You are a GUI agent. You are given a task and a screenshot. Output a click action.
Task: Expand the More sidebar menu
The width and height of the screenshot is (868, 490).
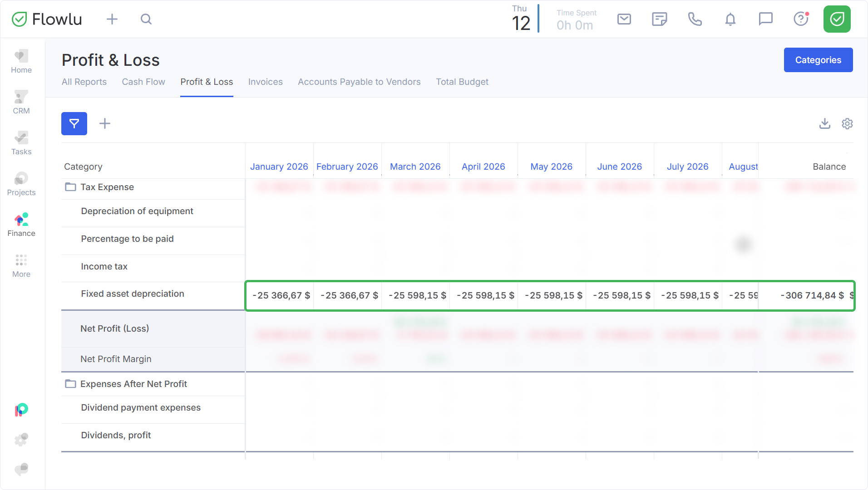[21, 266]
